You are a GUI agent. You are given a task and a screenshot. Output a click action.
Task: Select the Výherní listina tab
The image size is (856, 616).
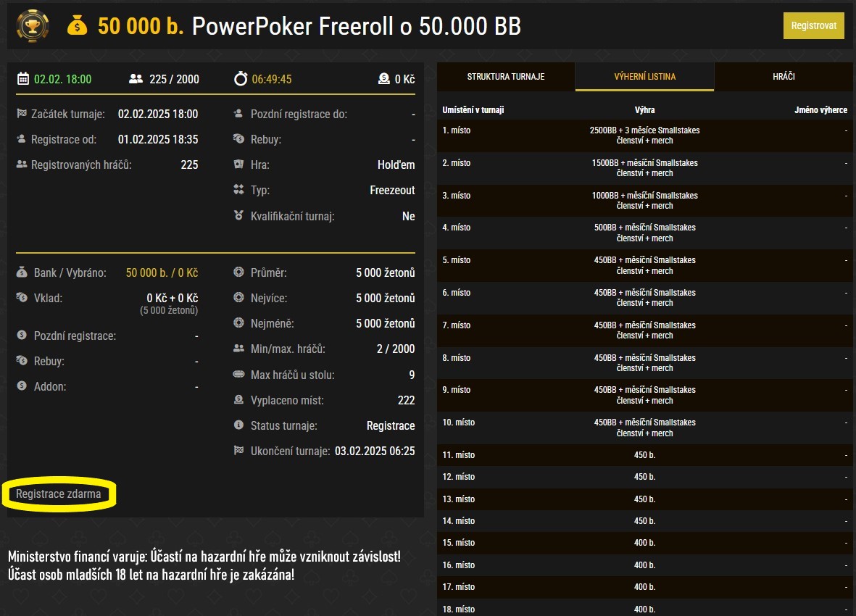tap(645, 76)
